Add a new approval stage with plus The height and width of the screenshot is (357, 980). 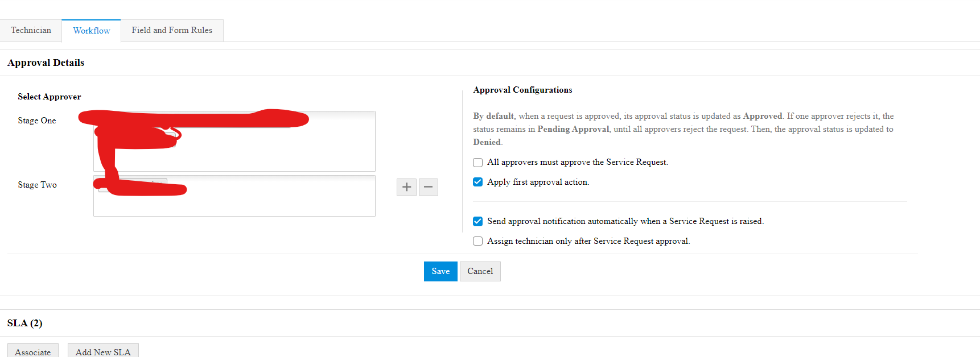(406, 187)
